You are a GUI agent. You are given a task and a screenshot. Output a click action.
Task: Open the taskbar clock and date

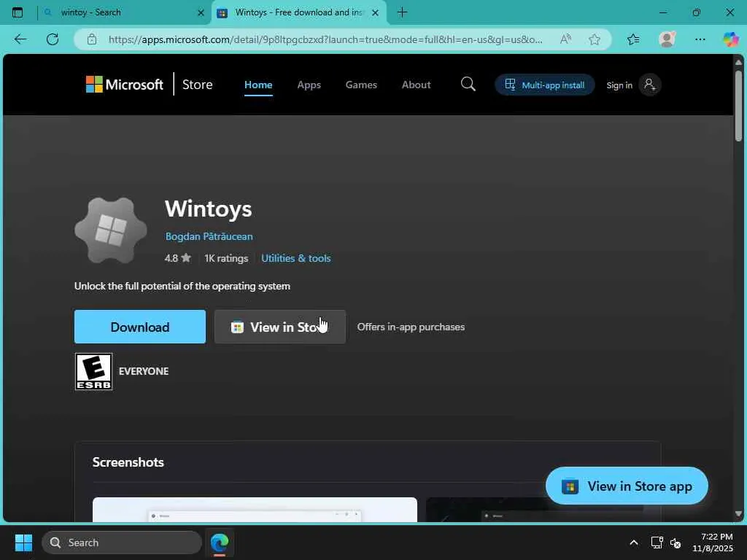(x=713, y=542)
